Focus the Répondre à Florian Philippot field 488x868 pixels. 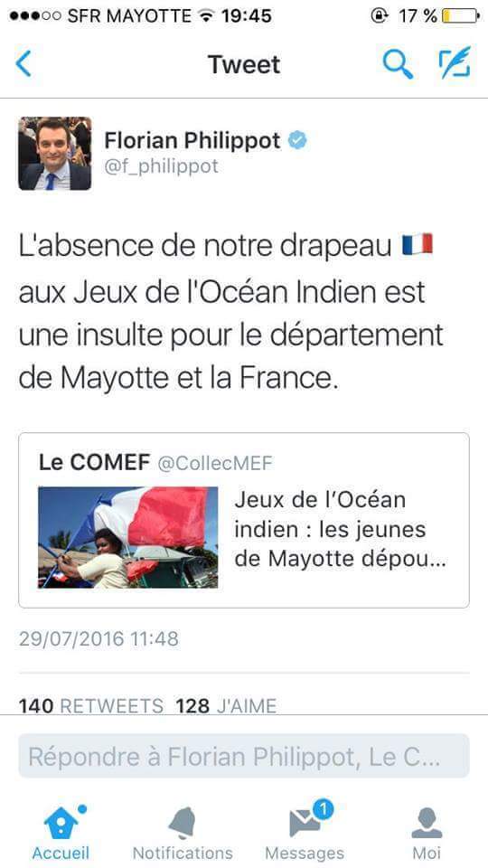[x=244, y=756]
